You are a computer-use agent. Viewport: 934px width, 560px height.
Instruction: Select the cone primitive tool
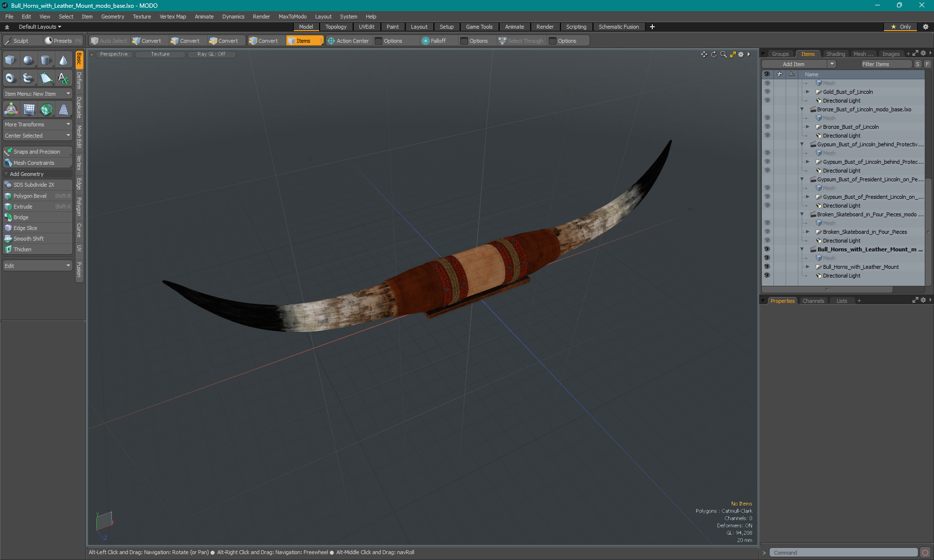63,60
